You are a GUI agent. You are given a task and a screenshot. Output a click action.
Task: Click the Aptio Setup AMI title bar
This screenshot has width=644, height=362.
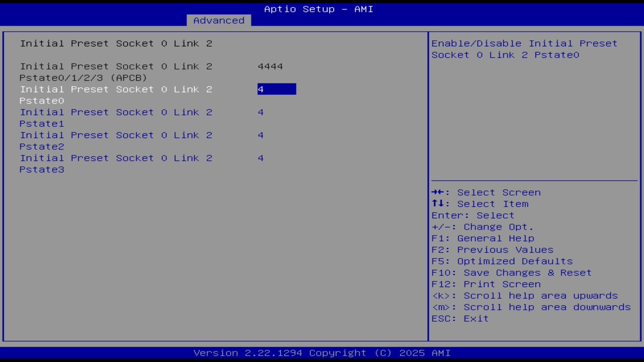click(x=318, y=9)
